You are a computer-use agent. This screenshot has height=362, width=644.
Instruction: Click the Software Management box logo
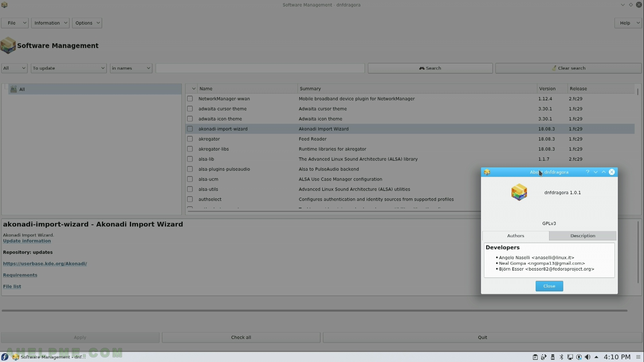pyautogui.click(x=8, y=46)
